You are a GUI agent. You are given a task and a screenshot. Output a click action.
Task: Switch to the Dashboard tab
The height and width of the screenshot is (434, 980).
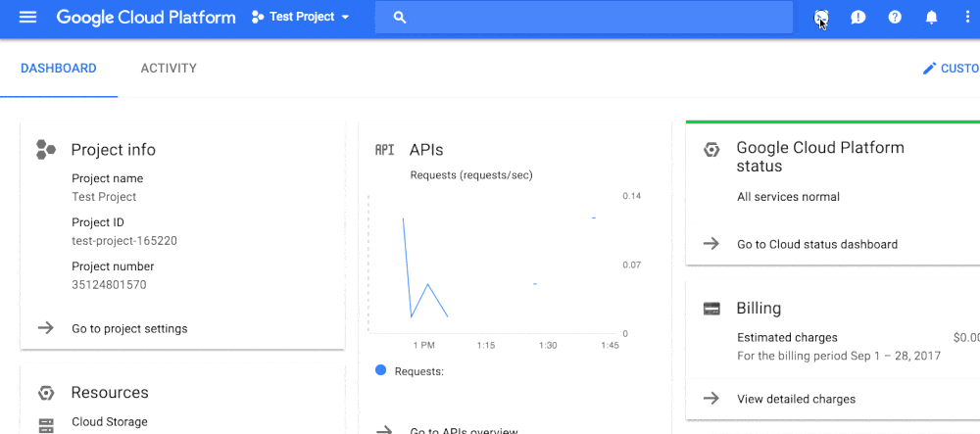59,68
